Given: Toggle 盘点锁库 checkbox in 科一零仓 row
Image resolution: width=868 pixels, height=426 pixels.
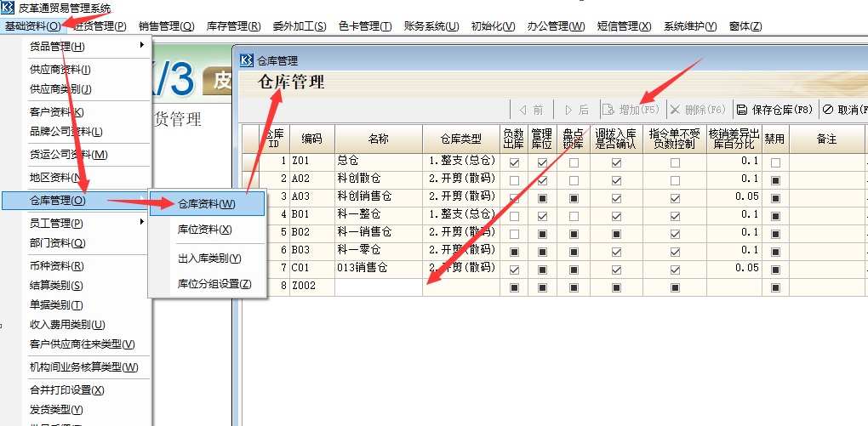Looking at the screenshot, I should (x=574, y=253).
